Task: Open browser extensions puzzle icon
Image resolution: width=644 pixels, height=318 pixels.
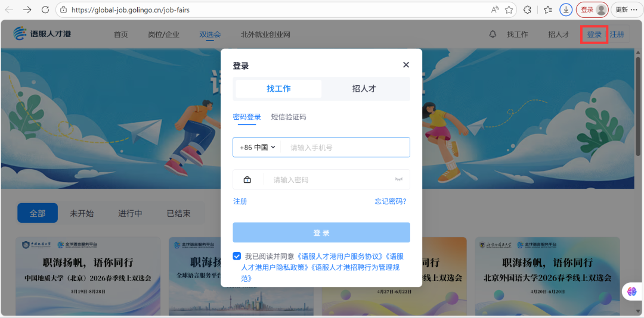Action: point(528,10)
